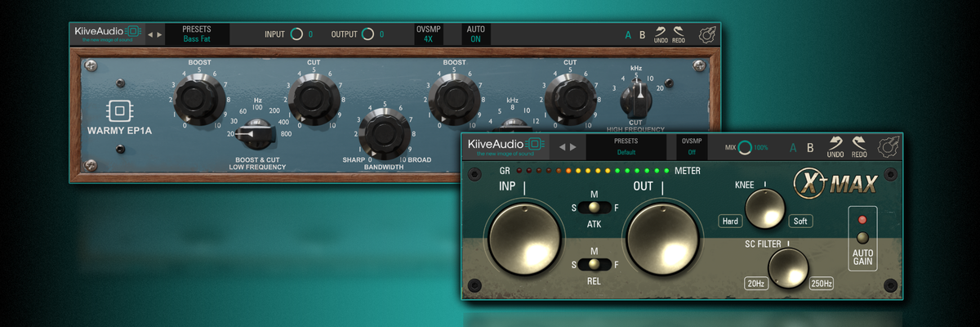980x327 pixels.
Task: Click the Warmy EP1A chip logo
Action: pos(120,110)
